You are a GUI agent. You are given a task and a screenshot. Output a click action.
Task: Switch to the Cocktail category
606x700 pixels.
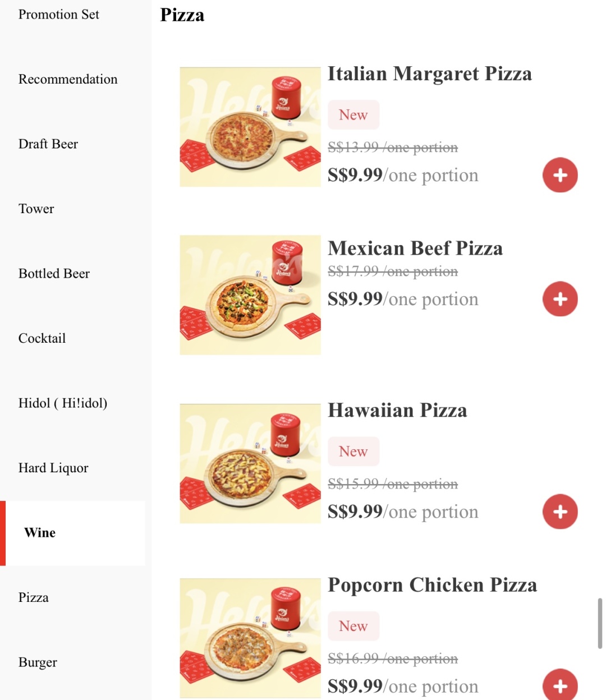pos(42,338)
